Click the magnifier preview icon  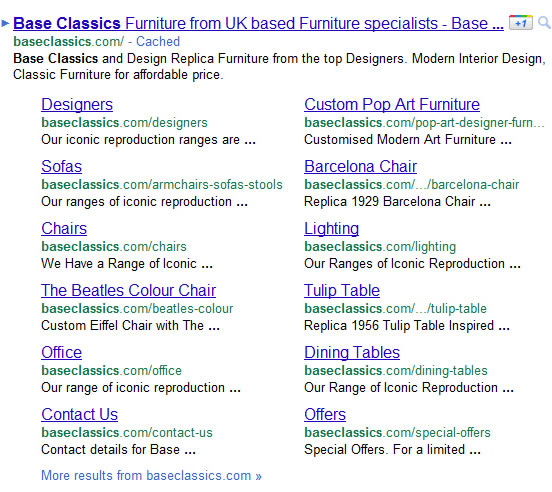(544, 23)
